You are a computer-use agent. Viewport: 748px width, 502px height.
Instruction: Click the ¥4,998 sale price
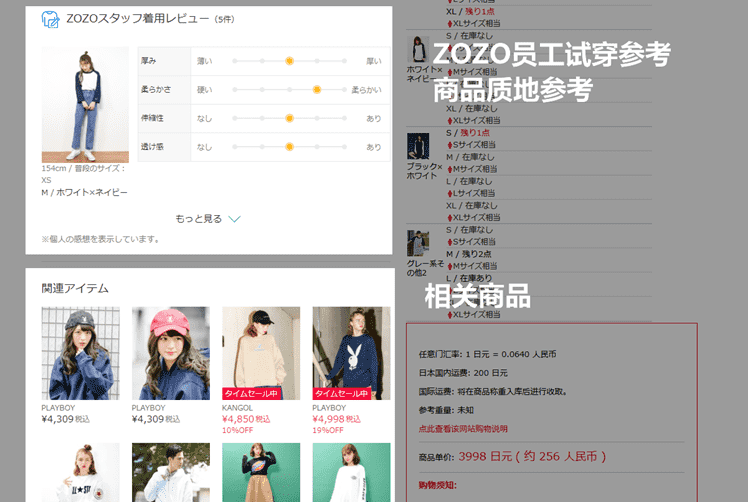click(x=336, y=419)
